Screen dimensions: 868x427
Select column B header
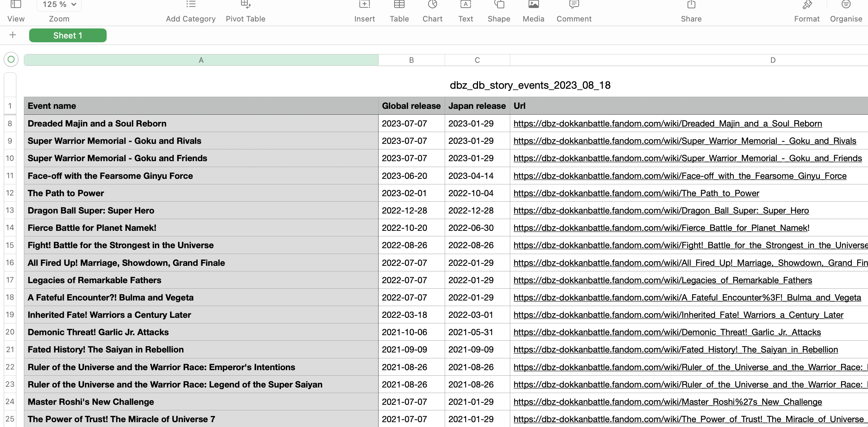point(411,60)
